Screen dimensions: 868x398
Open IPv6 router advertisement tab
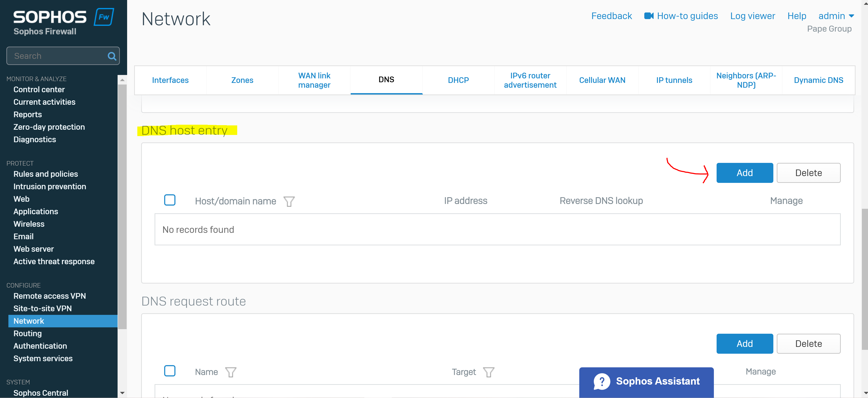pos(530,80)
